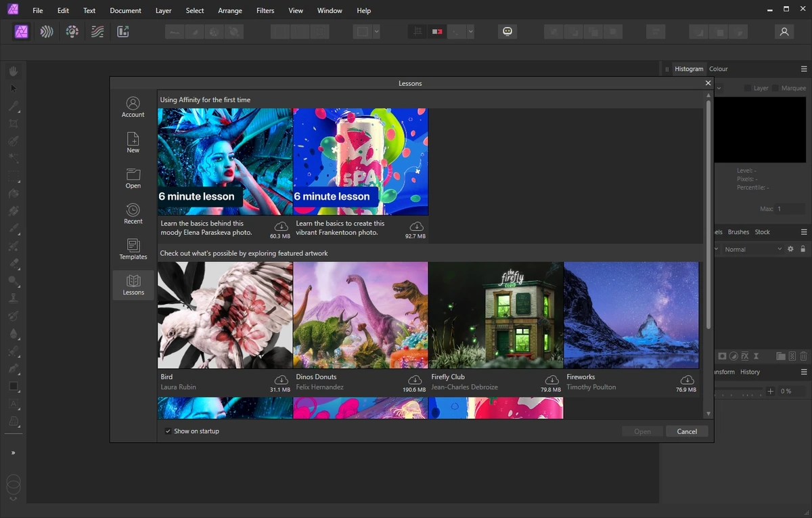
Task: Click the Cancel button
Action: [687, 431]
